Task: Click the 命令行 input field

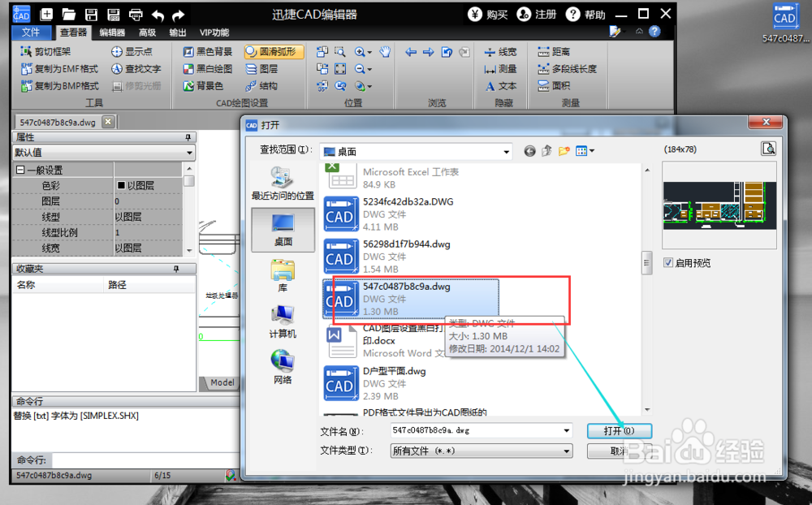Action: [145, 460]
